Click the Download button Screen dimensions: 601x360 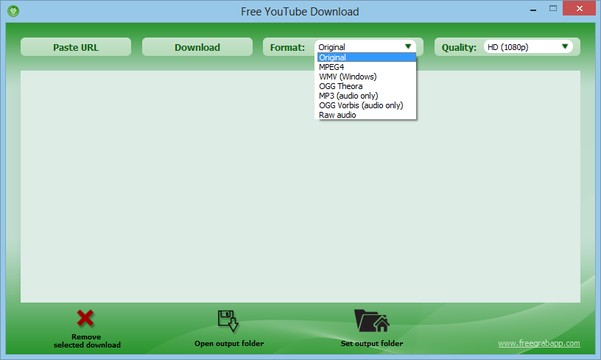197,47
